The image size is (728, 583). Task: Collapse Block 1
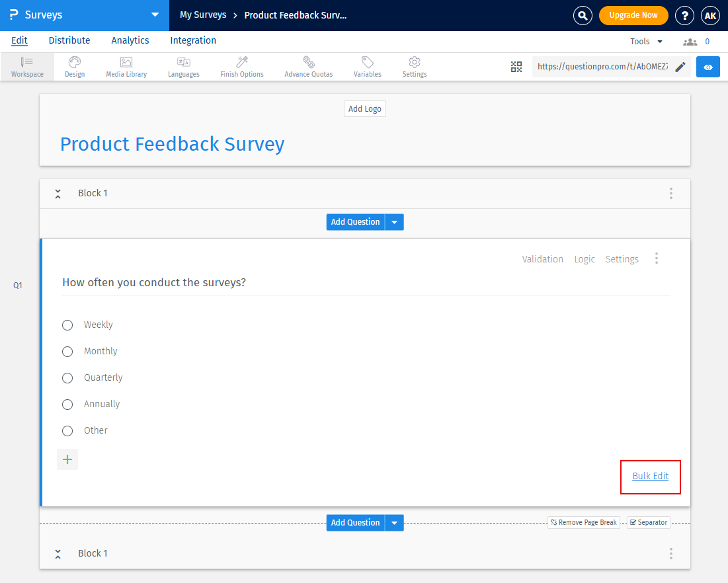pyautogui.click(x=58, y=193)
